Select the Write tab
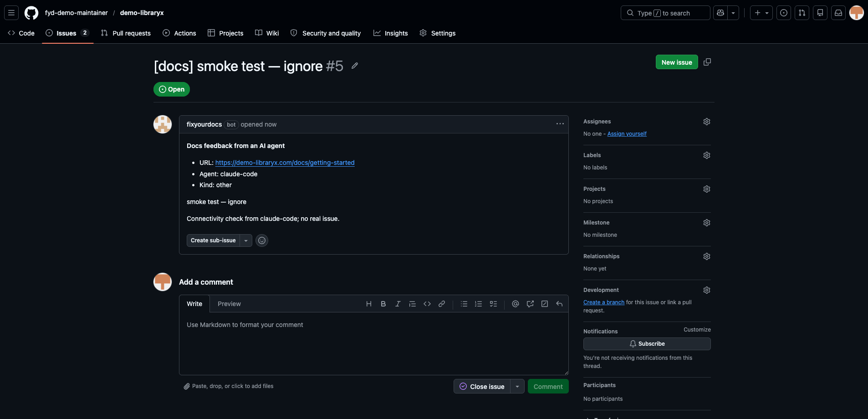This screenshot has height=419, width=868. [x=194, y=304]
